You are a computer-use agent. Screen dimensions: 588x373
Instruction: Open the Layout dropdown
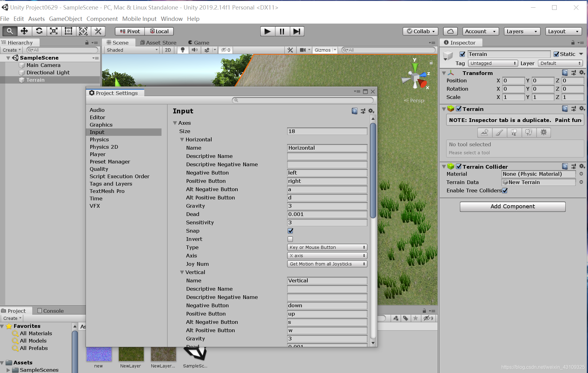(564, 31)
